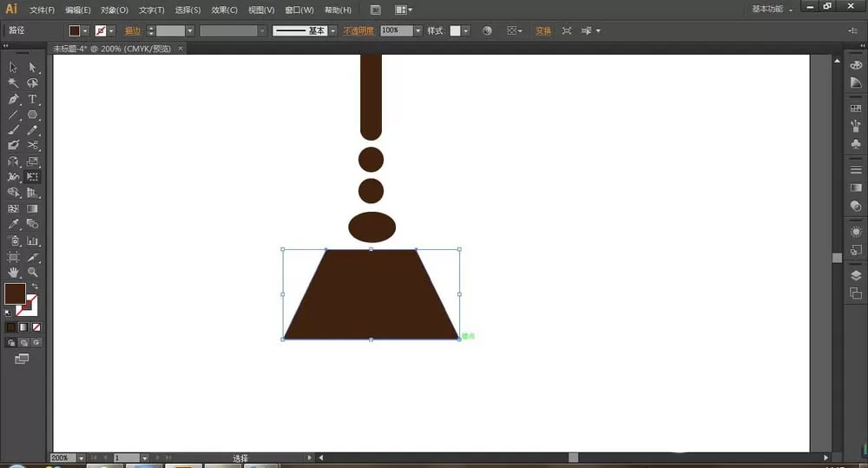Screen dimensions: 868x468
Task: Set fill to None
Action: (36, 327)
